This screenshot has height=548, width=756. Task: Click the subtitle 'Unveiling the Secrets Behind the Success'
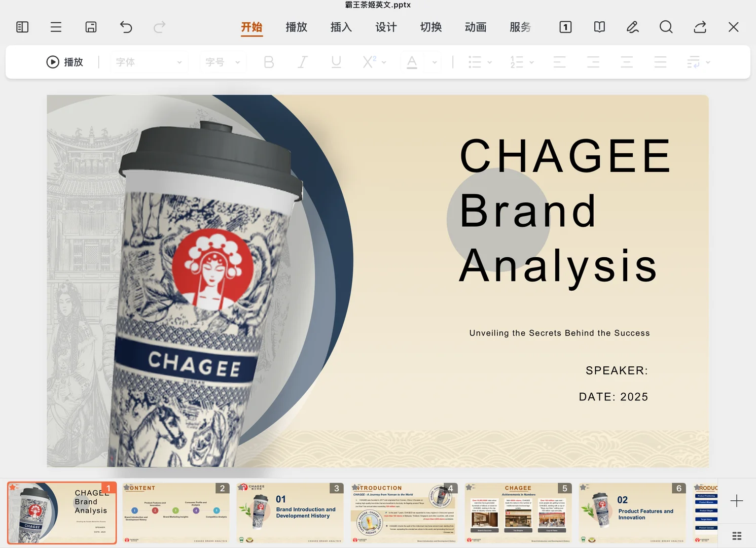click(559, 333)
